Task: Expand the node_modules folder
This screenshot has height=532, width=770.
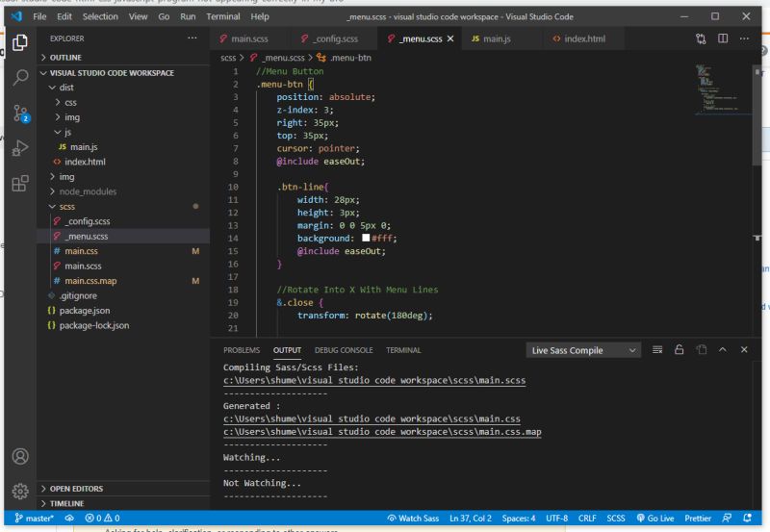Action: [x=123, y=191]
